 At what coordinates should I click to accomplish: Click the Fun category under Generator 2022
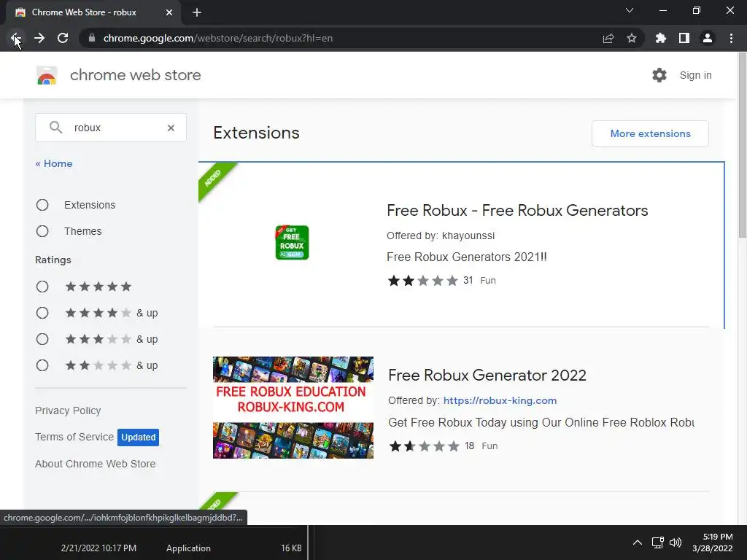[x=489, y=446]
